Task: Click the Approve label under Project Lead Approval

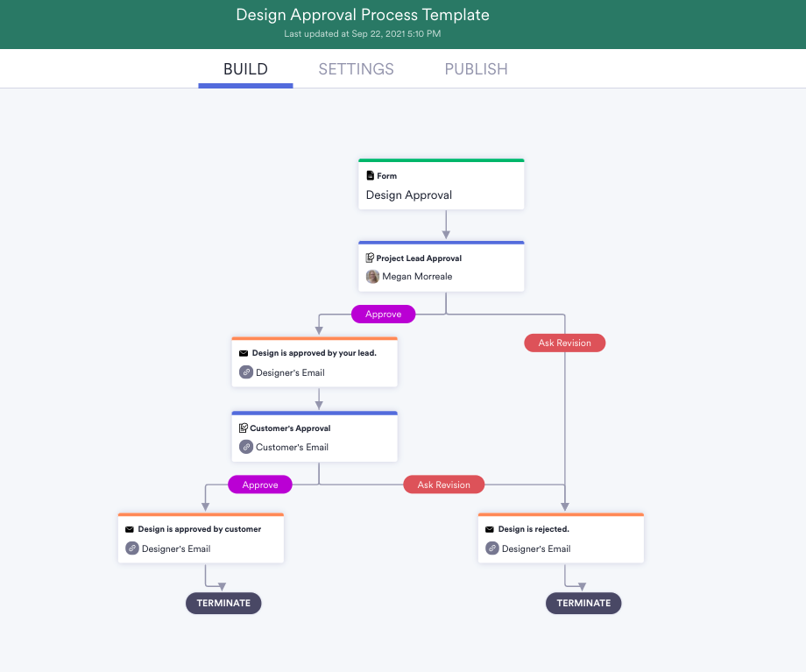Action: pos(383,314)
